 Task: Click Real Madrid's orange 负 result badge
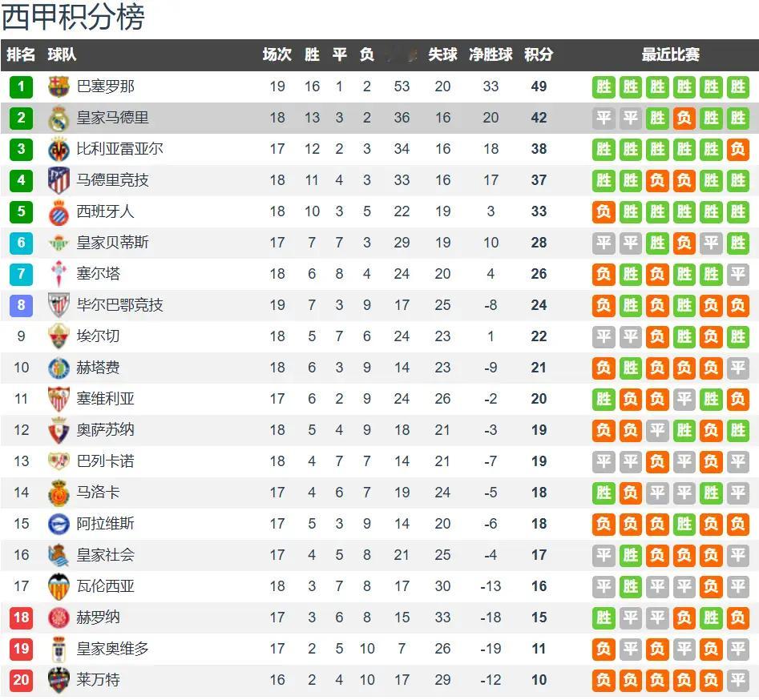coord(684,118)
